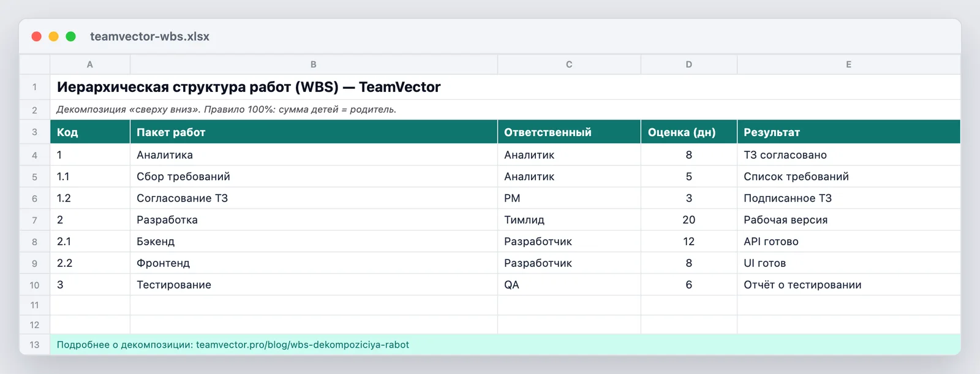Click the 'Код' header cell
The height and width of the screenshot is (374, 980).
90,132
